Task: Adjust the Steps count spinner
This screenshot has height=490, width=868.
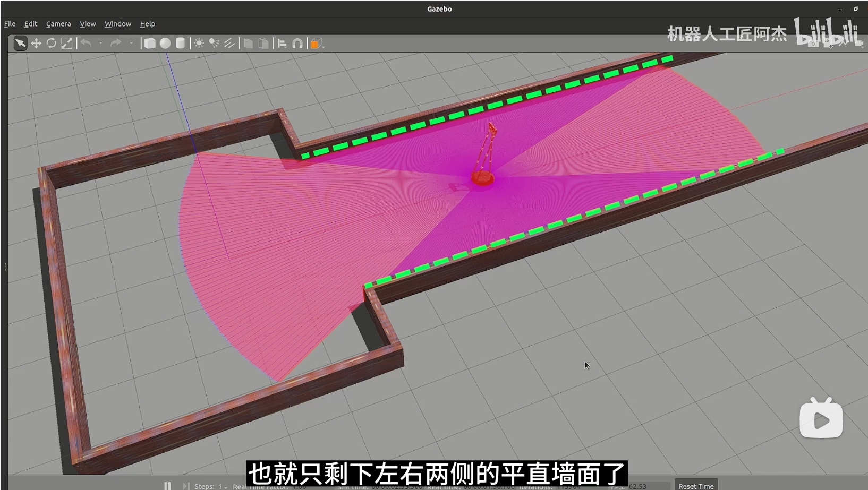Action: (222, 486)
